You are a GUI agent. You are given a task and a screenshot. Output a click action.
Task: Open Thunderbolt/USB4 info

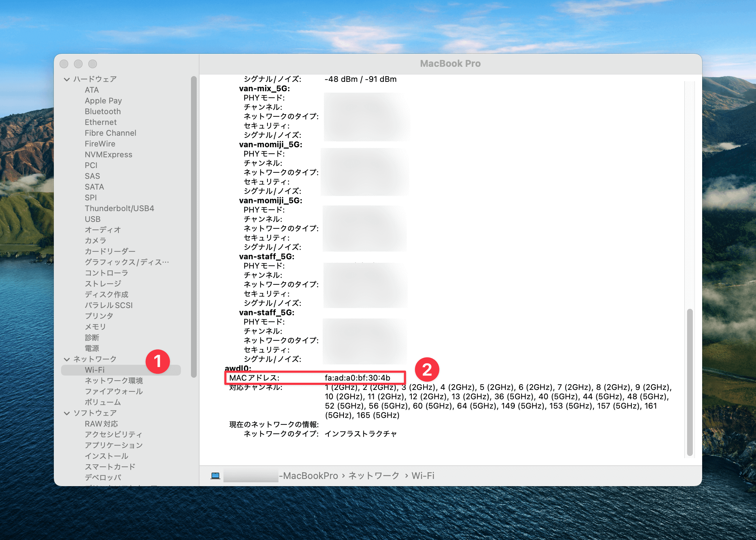point(120,209)
